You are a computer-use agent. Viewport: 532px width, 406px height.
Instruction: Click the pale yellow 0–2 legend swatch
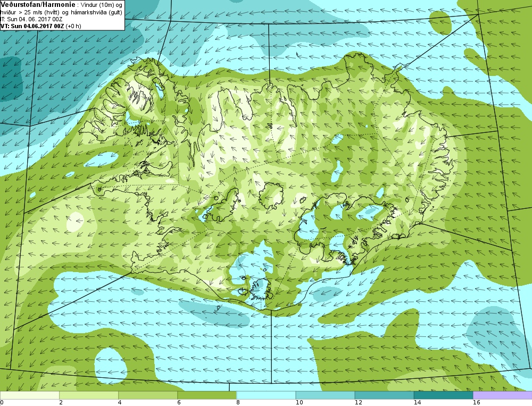click(30, 395)
